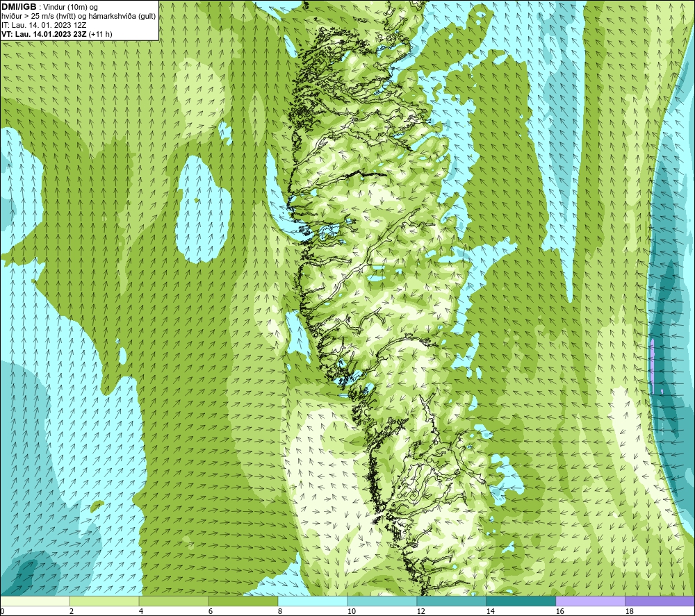The height and width of the screenshot is (616, 695).
Task: Click the legend scale label '16'
Action: pos(559,612)
